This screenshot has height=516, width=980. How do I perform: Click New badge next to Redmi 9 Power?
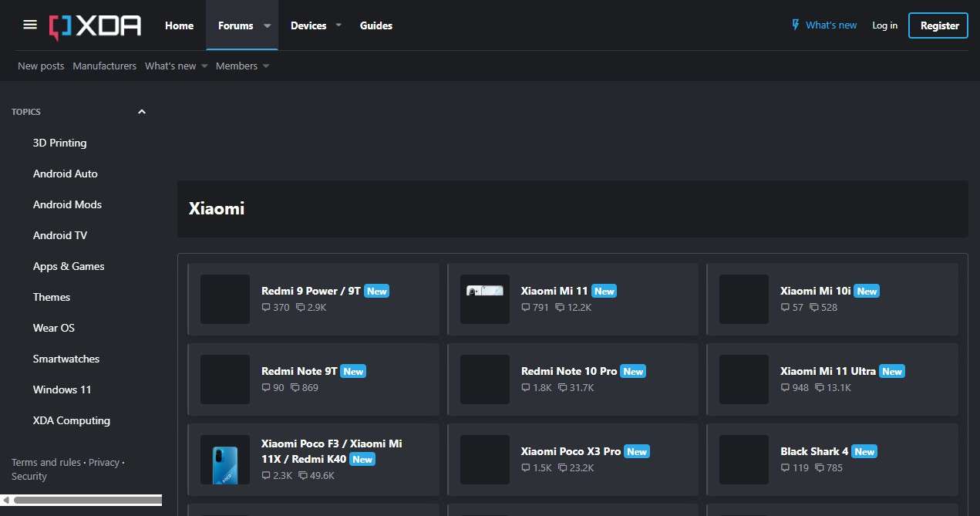click(x=376, y=291)
